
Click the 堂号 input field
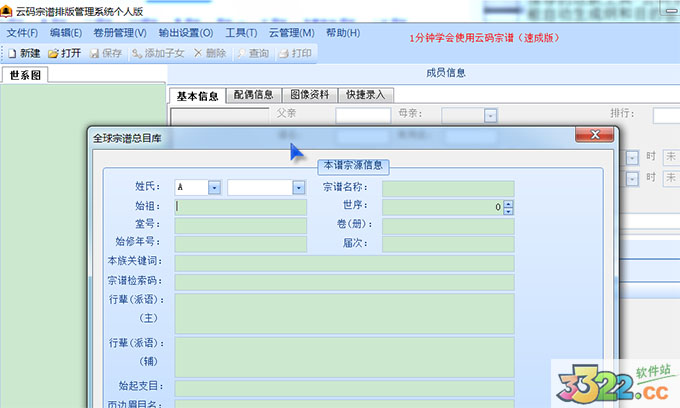[x=241, y=225]
